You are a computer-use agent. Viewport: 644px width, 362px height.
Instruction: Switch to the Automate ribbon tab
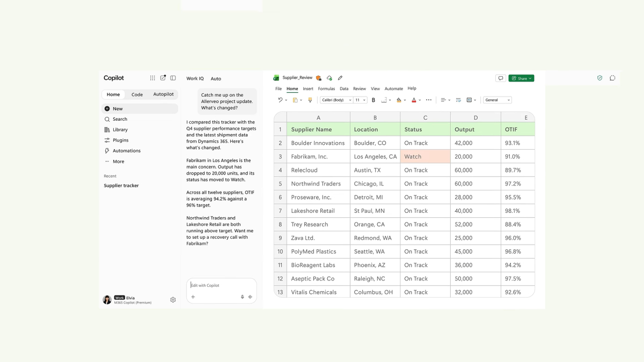point(394,89)
